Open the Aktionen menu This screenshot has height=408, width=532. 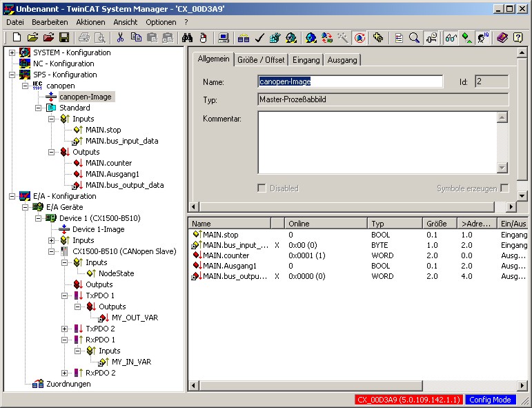(90, 22)
